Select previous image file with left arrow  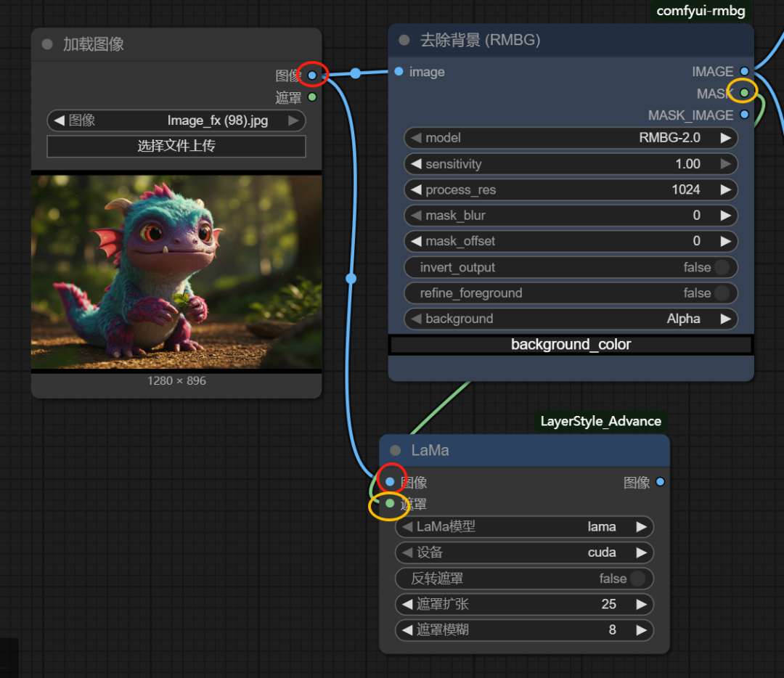pos(59,121)
